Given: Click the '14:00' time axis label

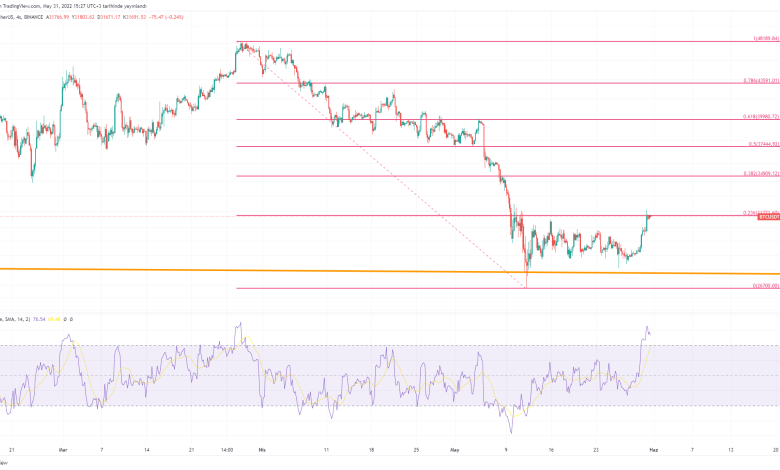Looking at the screenshot, I should (x=228, y=451).
